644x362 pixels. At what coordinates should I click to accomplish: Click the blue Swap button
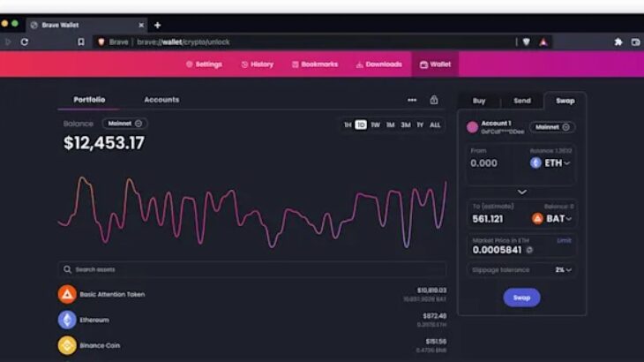click(x=521, y=298)
